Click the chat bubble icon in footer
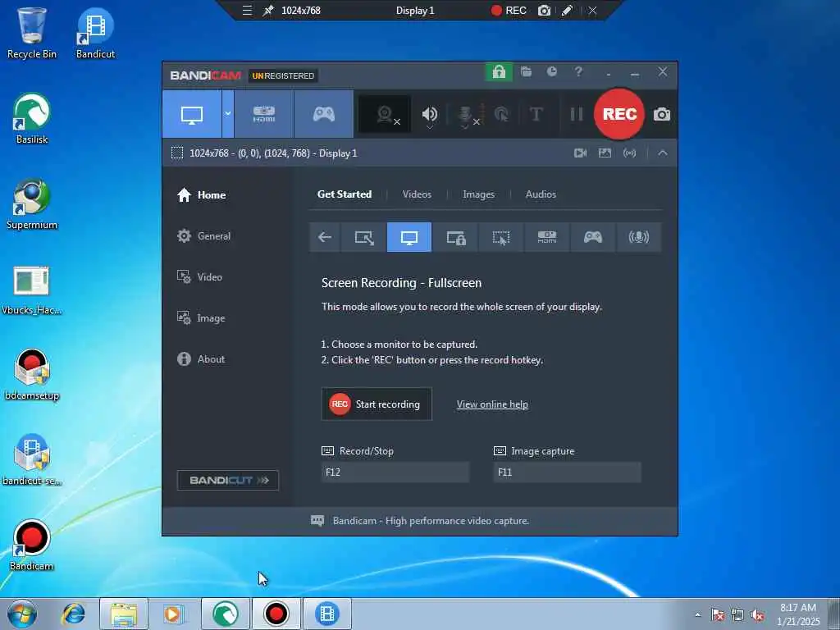Image resolution: width=840 pixels, height=630 pixels. pos(317,521)
